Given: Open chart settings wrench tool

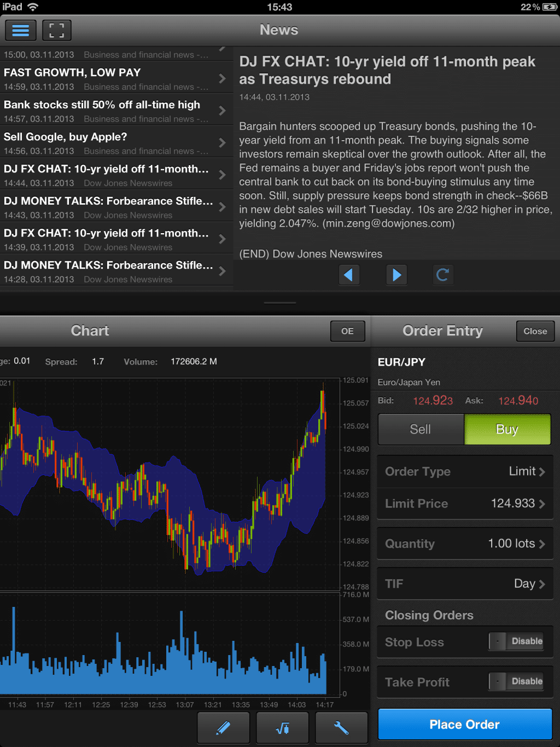Looking at the screenshot, I should (x=341, y=728).
